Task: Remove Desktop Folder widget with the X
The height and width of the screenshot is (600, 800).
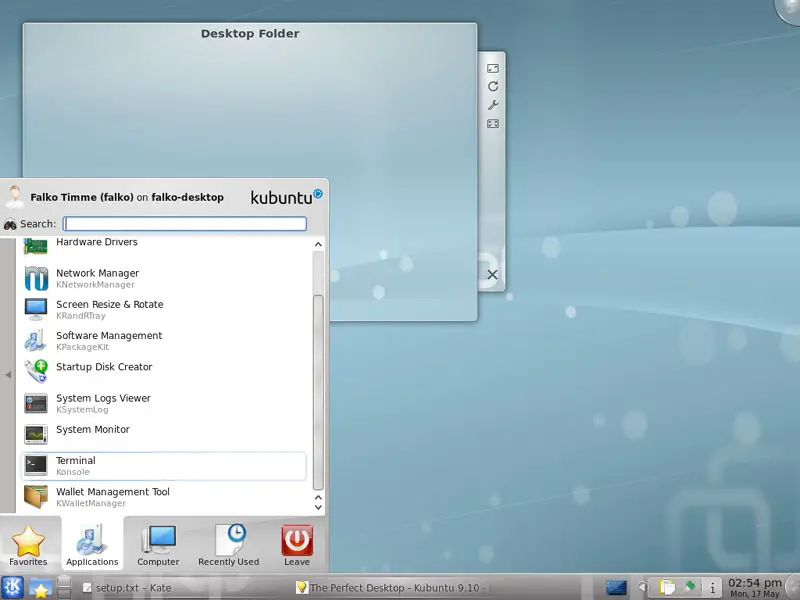Action: [x=492, y=275]
